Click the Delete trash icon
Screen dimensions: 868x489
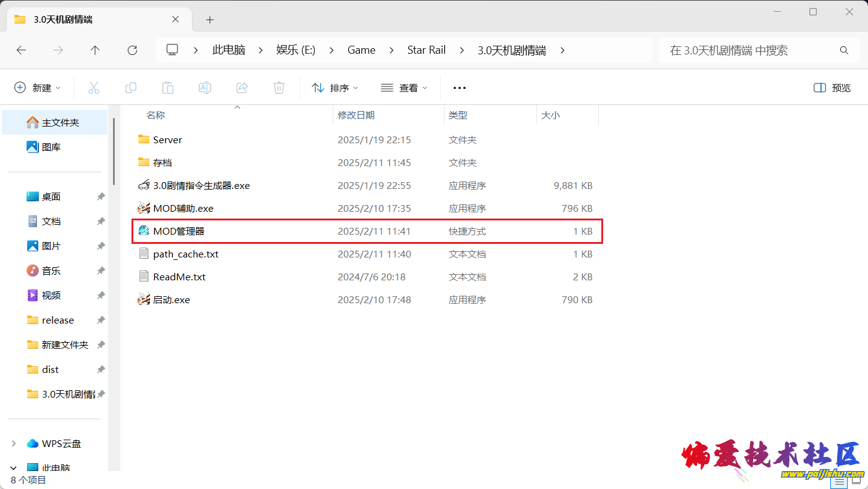coord(279,88)
